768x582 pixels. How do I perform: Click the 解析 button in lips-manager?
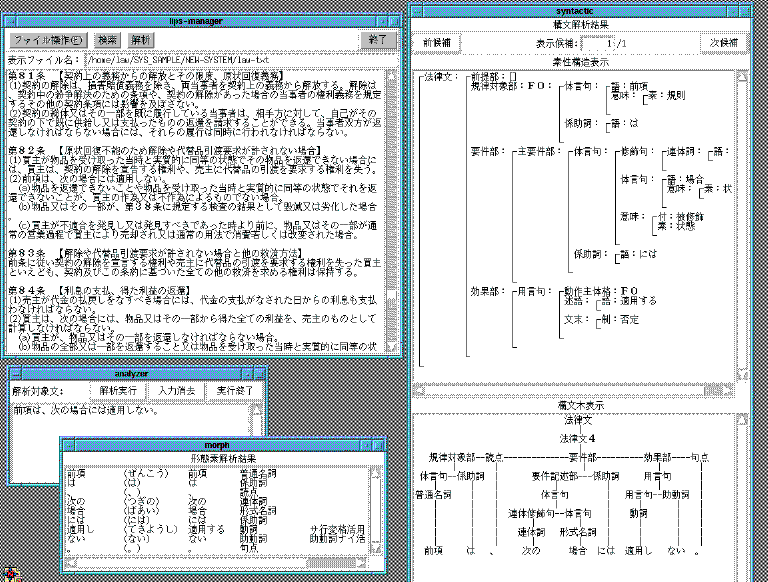click(x=141, y=39)
